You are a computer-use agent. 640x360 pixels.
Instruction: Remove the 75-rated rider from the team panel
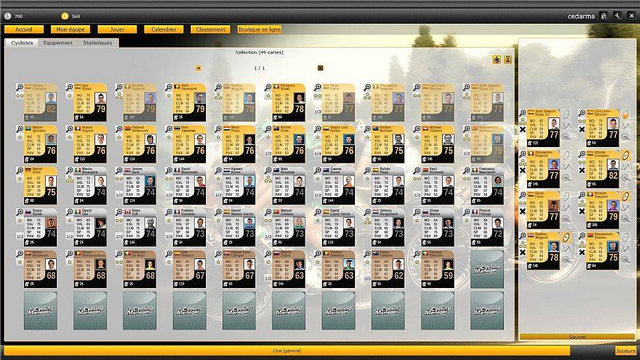pos(582,253)
